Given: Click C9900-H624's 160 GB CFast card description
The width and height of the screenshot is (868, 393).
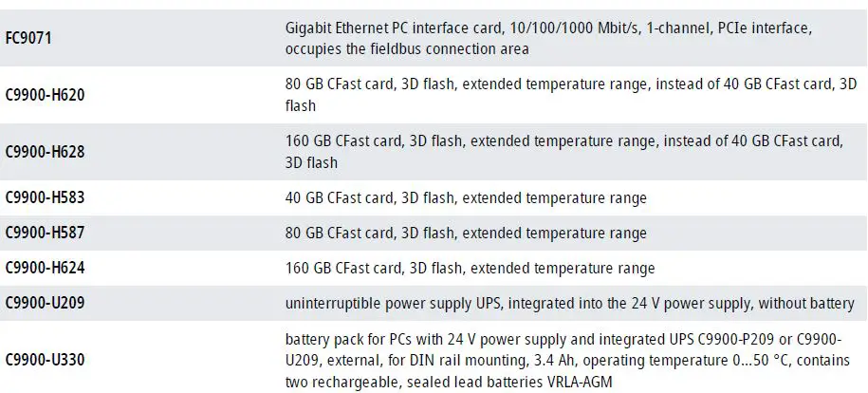Looking at the screenshot, I should [x=470, y=269].
